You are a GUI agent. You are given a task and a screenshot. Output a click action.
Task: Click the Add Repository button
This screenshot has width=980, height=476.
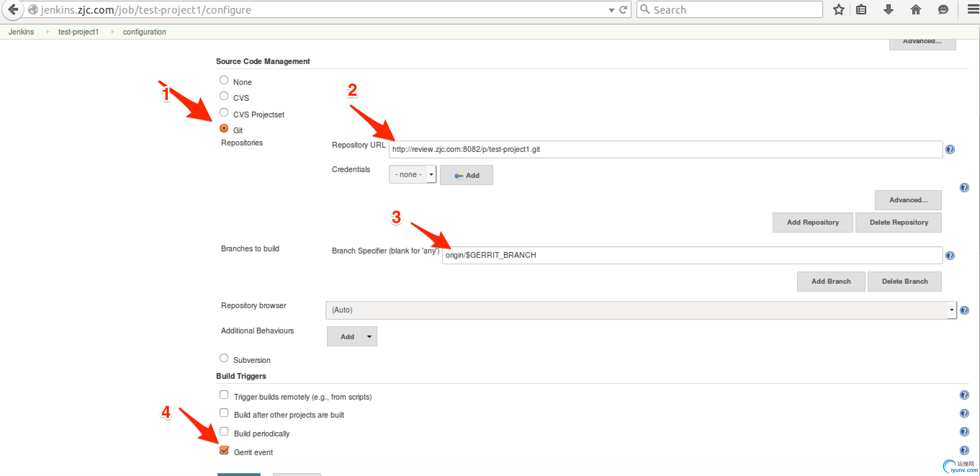[813, 223]
